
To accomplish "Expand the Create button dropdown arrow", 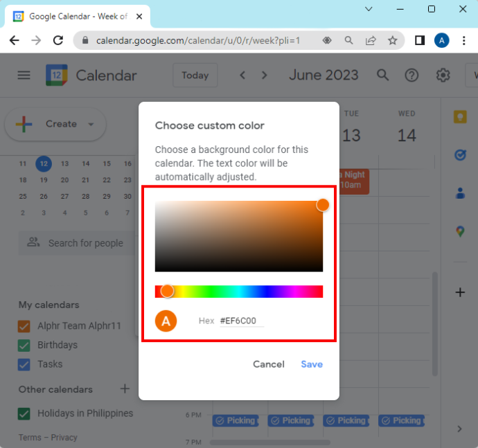I will (91, 125).
